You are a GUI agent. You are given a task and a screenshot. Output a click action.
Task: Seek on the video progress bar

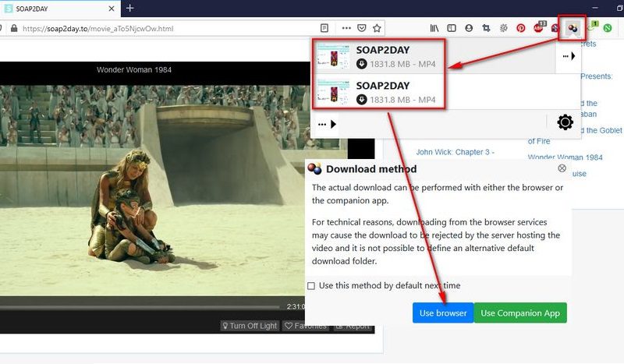point(140,307)
